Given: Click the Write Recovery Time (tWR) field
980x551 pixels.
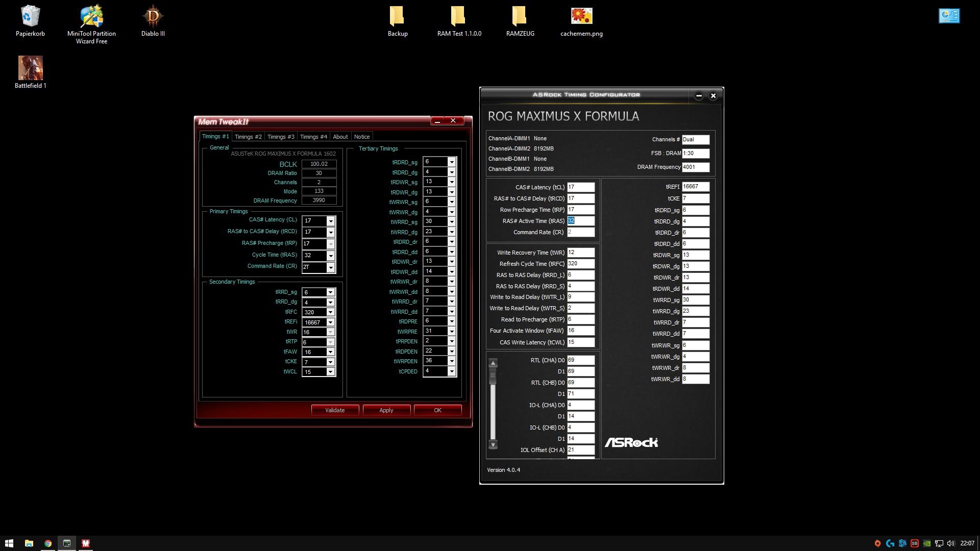Looking at the screenshot, I should pyautogui.click(x=581, y=253).
